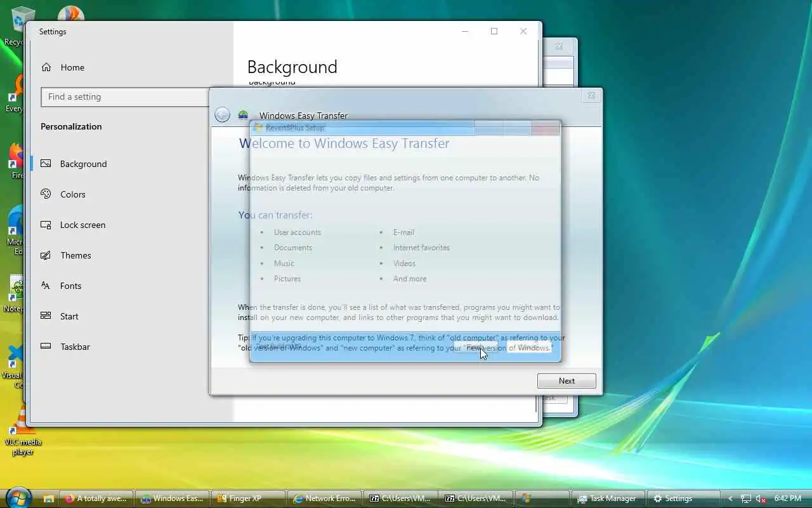The image size is (812, 508).
Task: Switch to second 7-Zip C:\Users taskbar button
Action: pos(476,498)
